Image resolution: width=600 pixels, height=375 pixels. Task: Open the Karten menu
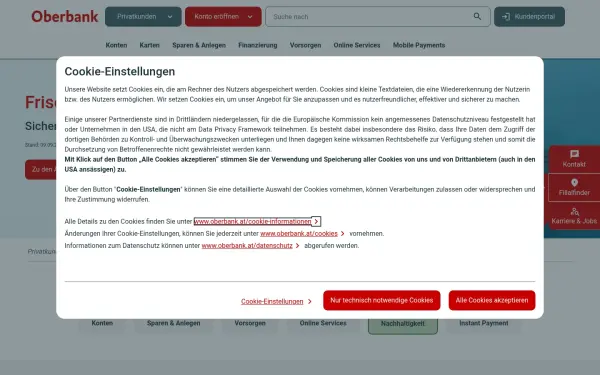click(150, 45)
